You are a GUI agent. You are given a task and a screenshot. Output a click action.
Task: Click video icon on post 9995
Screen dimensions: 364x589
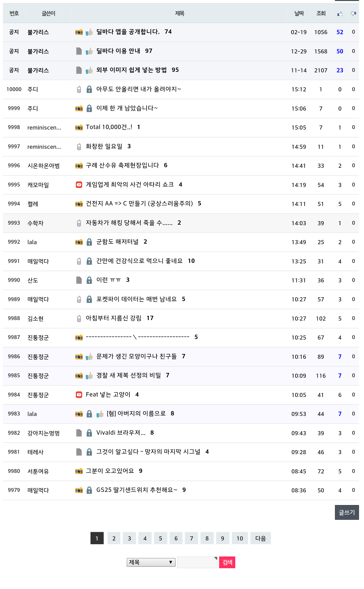pyautogui.click(x=79, y=185)
